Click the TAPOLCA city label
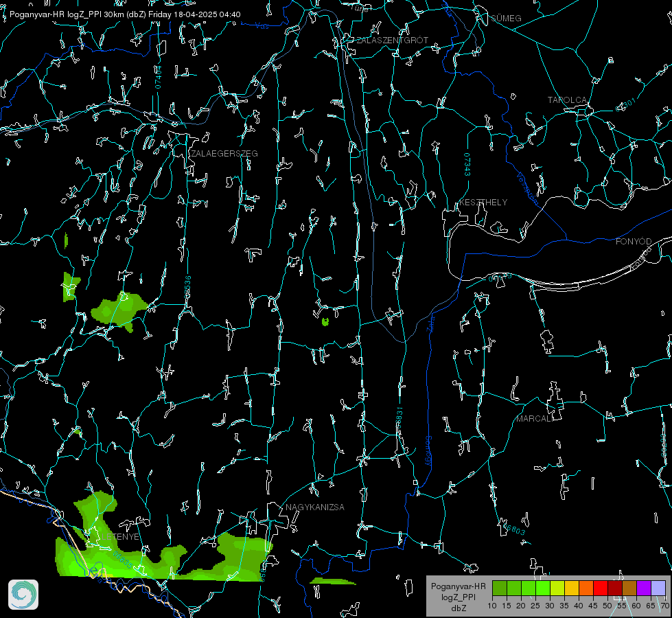This screenshot has width=672, height=618. point(567,100)
